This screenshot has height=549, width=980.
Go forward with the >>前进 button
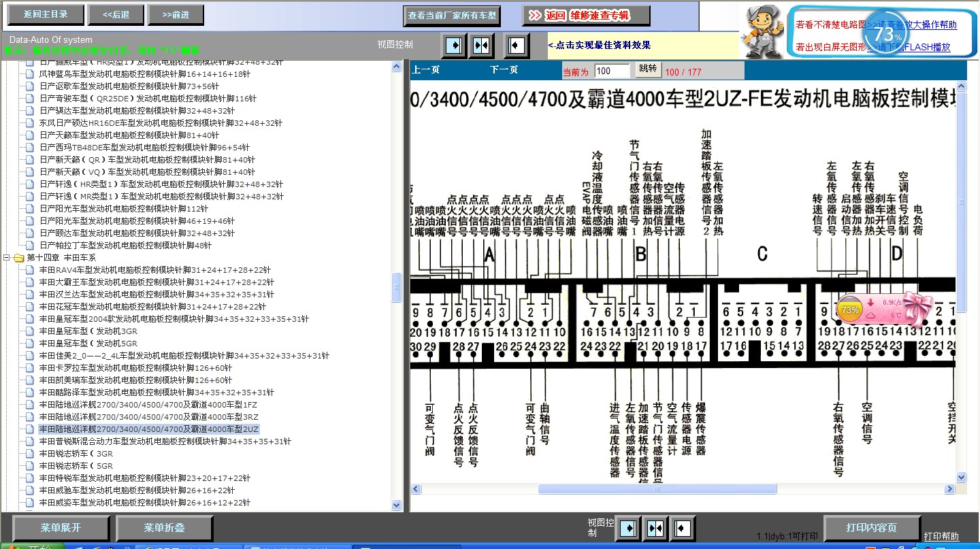pos(176,15)
